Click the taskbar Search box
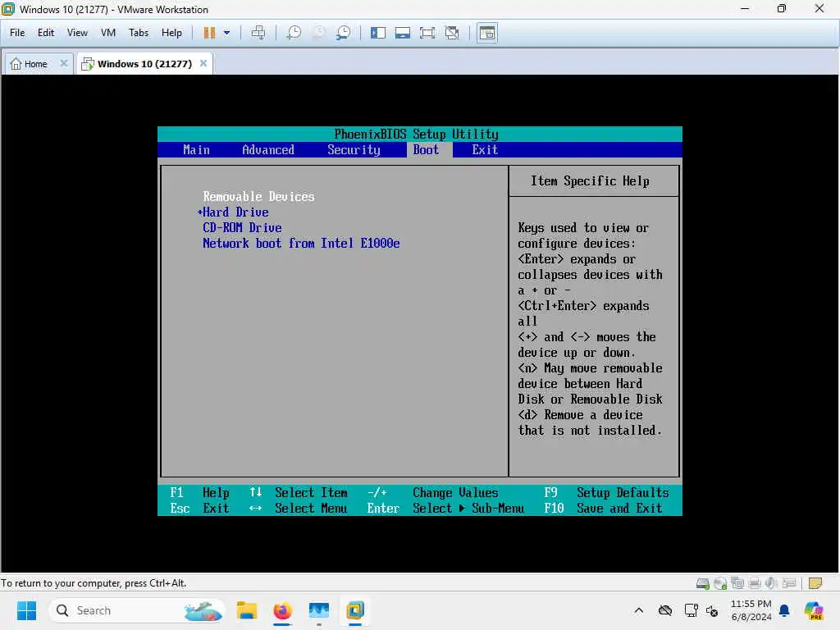Viewport: 840px width, 630px height. (x=136, y=610)
